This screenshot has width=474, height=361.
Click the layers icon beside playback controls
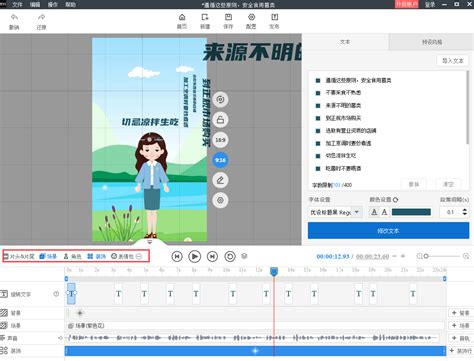244,256
